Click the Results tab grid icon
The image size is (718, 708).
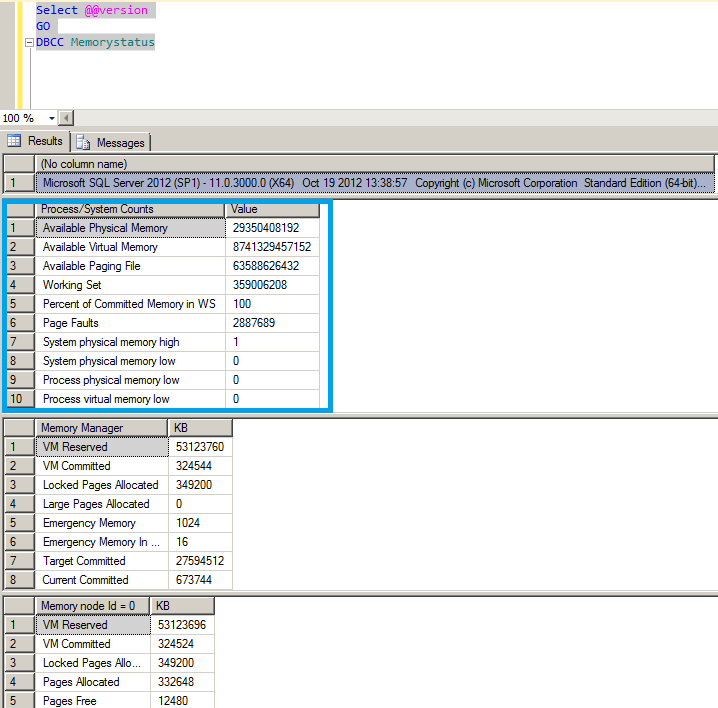pos(15,142)
